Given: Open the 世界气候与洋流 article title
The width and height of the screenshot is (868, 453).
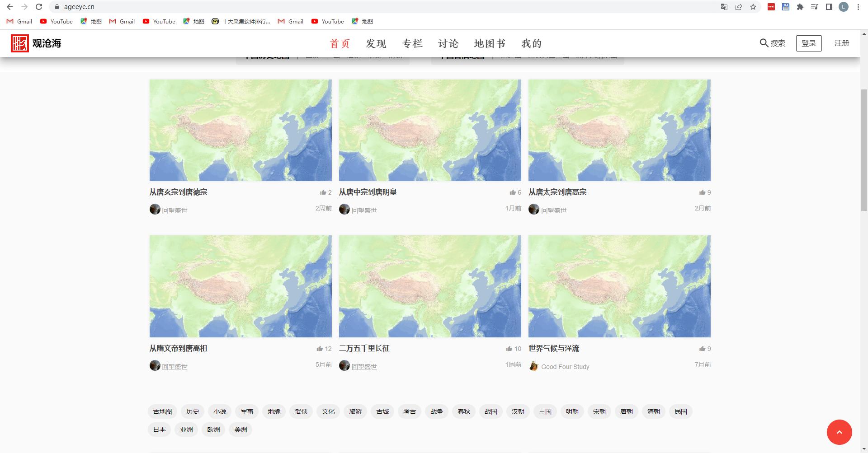Looking at the screenshot, I should 554,349.
